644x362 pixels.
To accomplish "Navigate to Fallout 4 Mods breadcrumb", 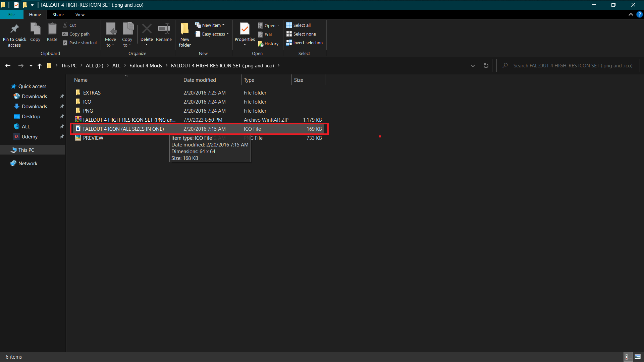I will pyautogui.click(x=146, y=66).
